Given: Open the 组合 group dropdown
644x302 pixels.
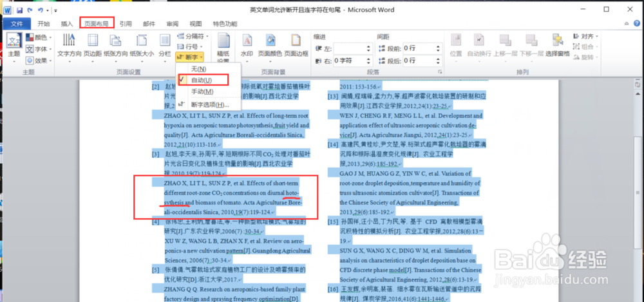Looking at the screenshot, I should pyautogui.click(x=585, y=47).
